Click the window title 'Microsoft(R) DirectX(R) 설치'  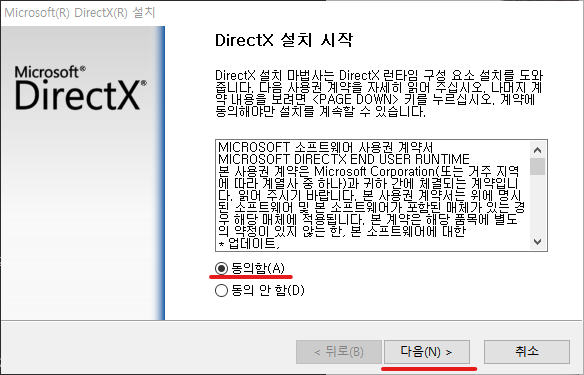point(80,13)
